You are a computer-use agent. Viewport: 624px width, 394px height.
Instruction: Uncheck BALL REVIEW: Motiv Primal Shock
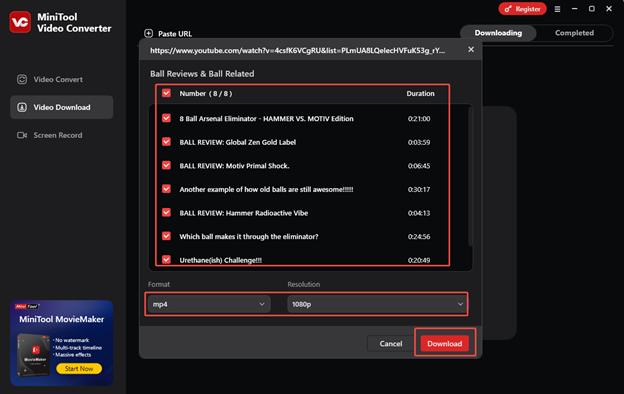click(x=166, y=165)
